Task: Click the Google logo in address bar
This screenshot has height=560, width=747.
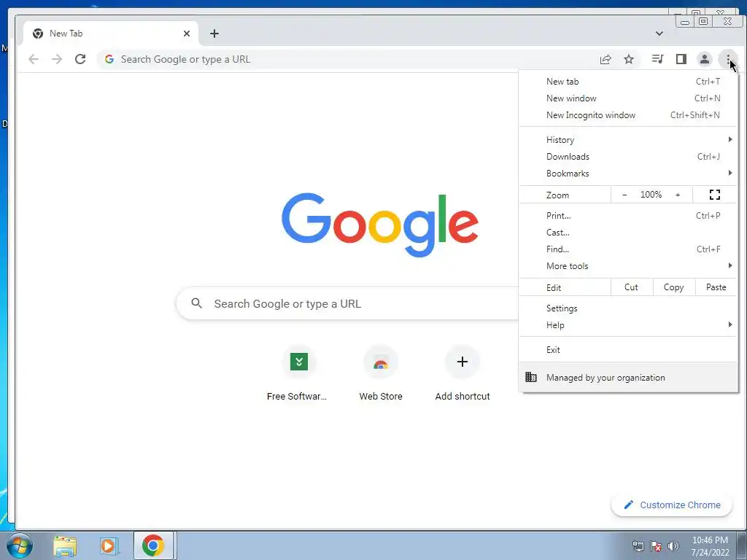Action: click(x=109, y=59)
